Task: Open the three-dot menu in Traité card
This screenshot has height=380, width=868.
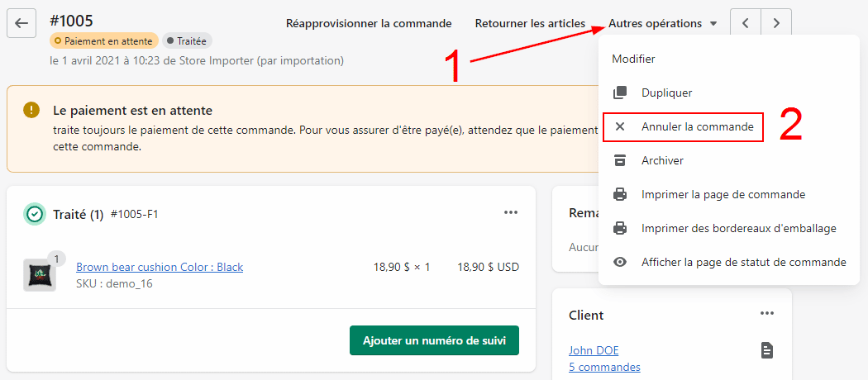Action: (511, 213)
